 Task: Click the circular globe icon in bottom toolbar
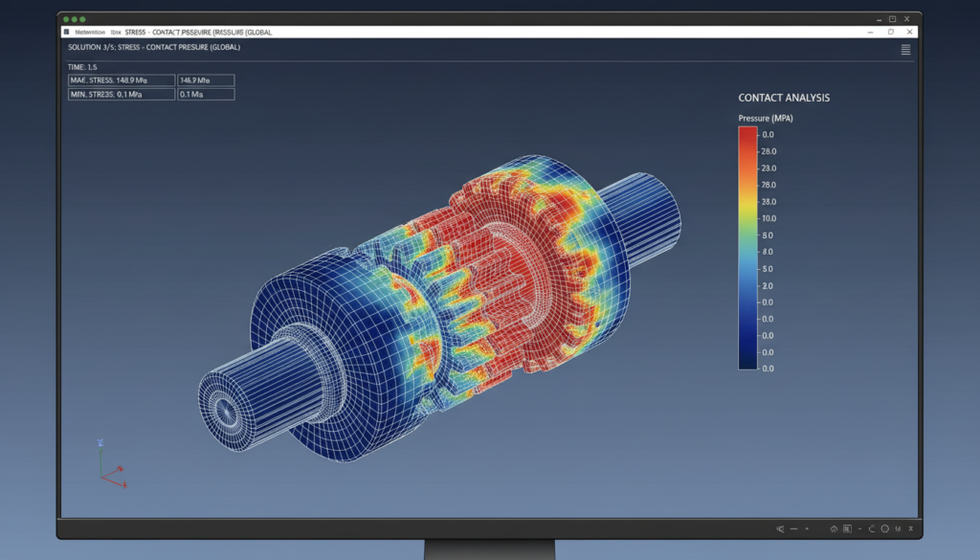point(885,528)
